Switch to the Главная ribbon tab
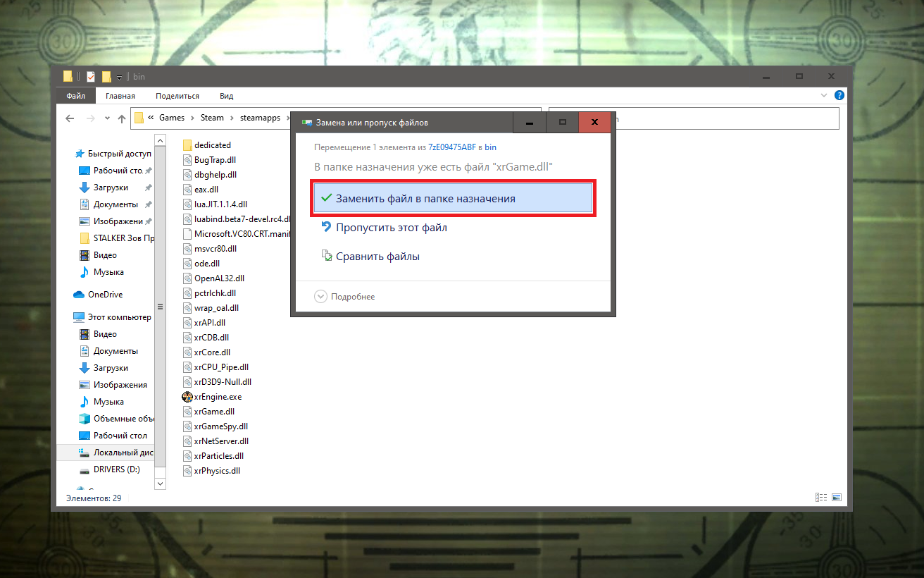 [120, 96]
